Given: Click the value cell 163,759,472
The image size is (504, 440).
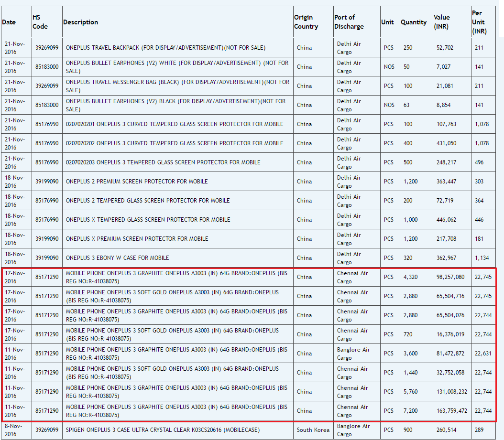Looking at the screenshot, I should pos(451,411).
